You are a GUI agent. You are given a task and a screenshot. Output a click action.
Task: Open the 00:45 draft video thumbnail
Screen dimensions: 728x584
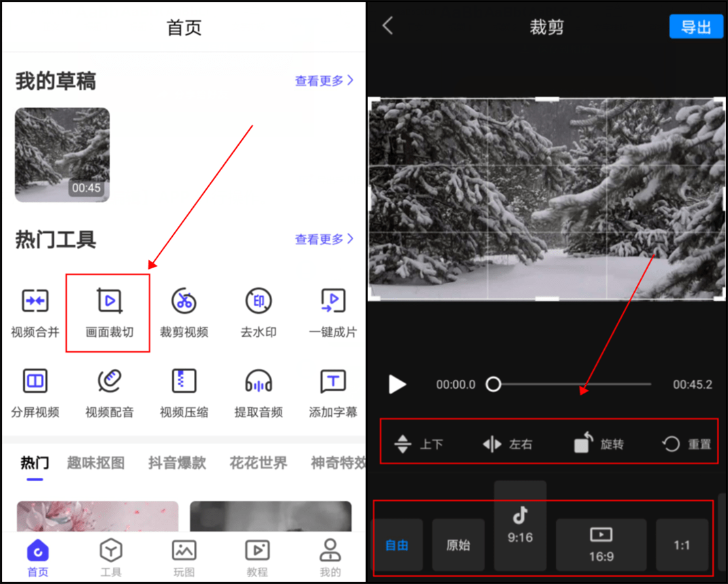click(x=62, y=155)
